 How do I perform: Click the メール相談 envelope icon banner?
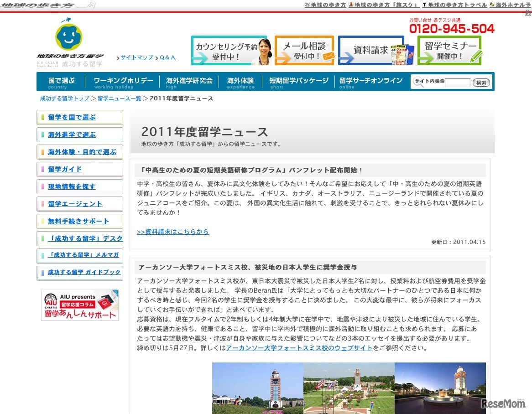(303, 50)
